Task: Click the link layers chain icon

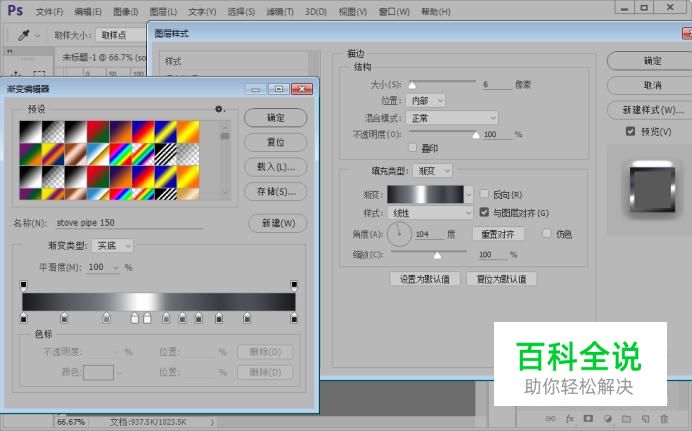Action: click(550, 419)
